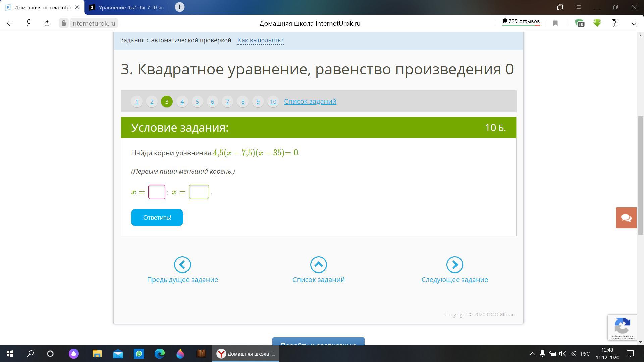
Task: Go to task number 7
Action: coord(227,101)
